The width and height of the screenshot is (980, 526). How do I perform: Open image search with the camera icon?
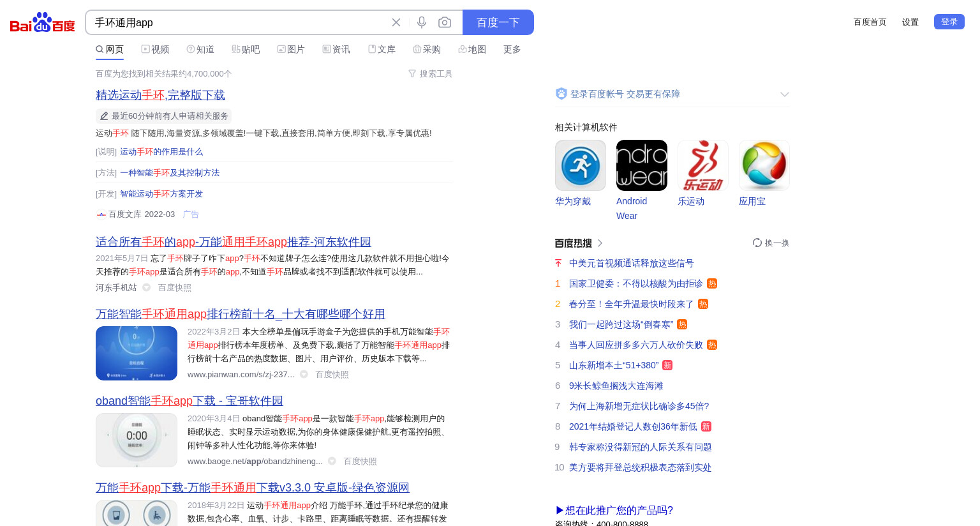tap(445, 22)
